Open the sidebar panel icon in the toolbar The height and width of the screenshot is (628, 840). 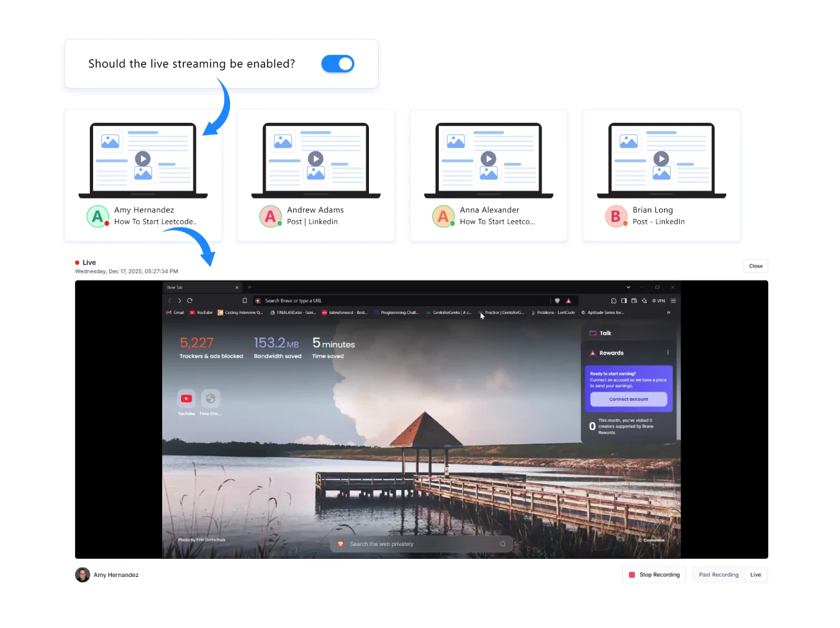(624, 300)
